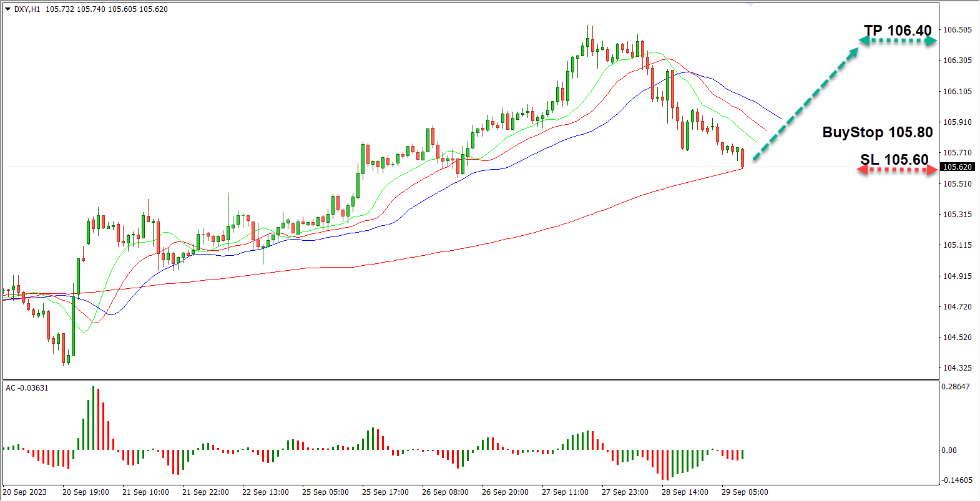Click the 104.520 price axis label

click(x=957, y=338)
